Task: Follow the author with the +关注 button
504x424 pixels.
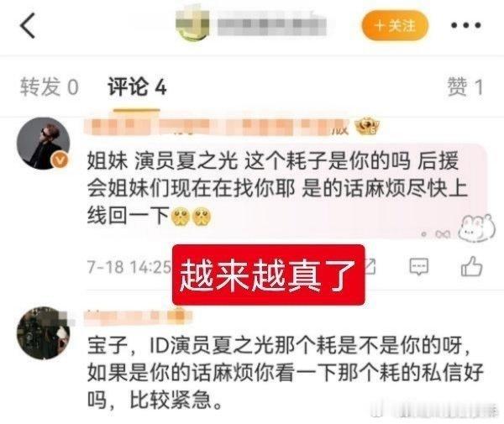Action: (395, 25)
